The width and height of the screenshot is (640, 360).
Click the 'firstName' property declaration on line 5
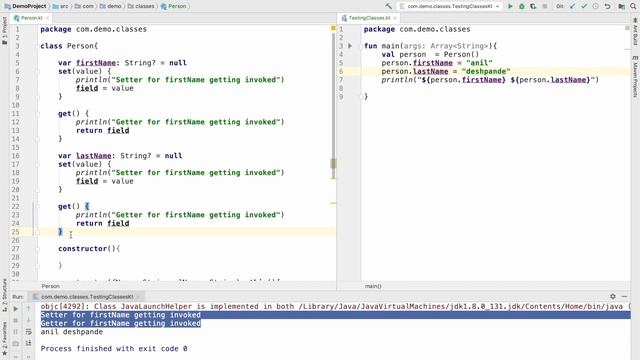point(96,63)
